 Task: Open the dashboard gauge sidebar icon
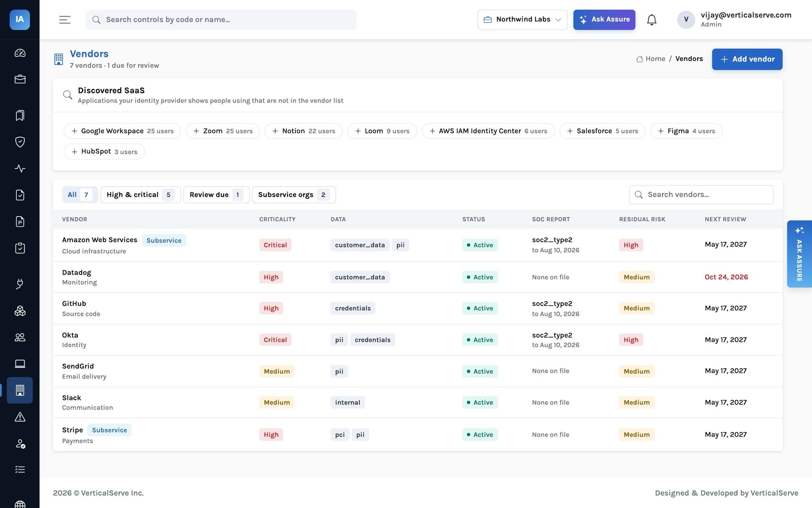(20, 53)
